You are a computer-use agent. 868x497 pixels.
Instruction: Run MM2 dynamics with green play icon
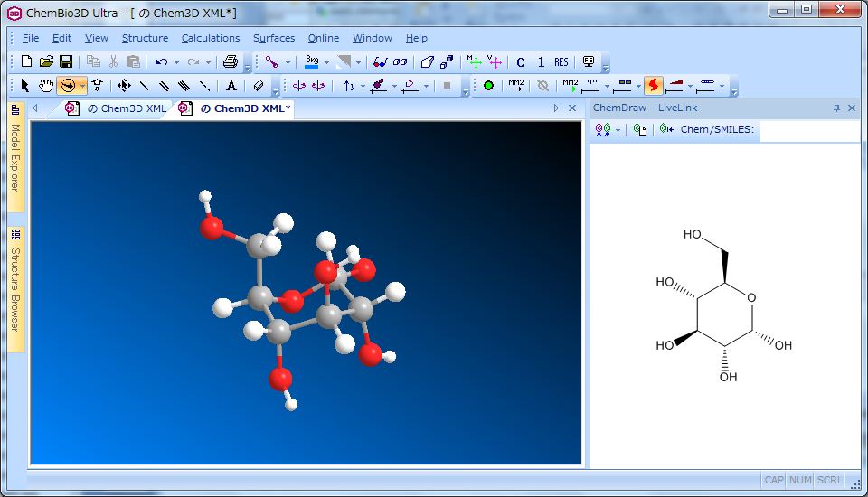[x=571, y=85]
